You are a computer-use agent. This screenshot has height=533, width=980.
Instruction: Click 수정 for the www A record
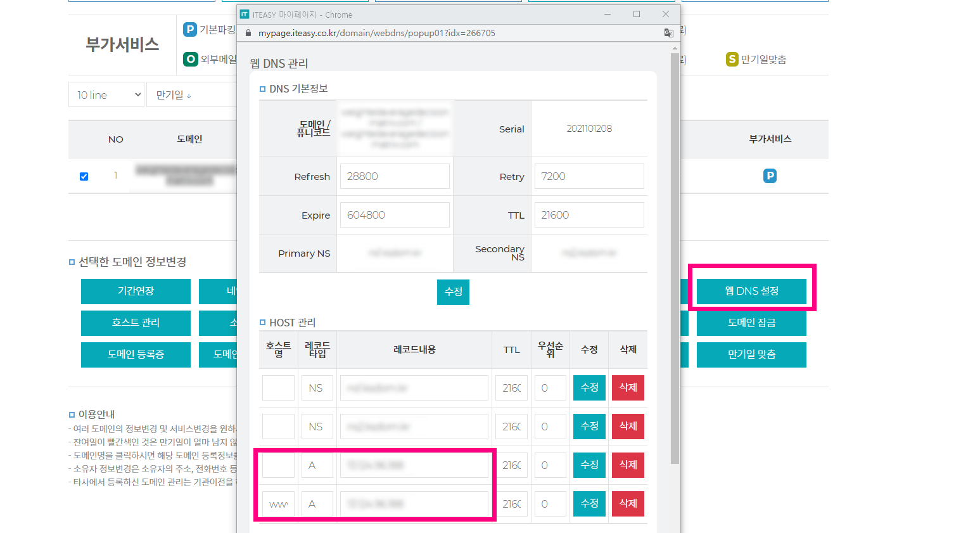coord(589,503)
